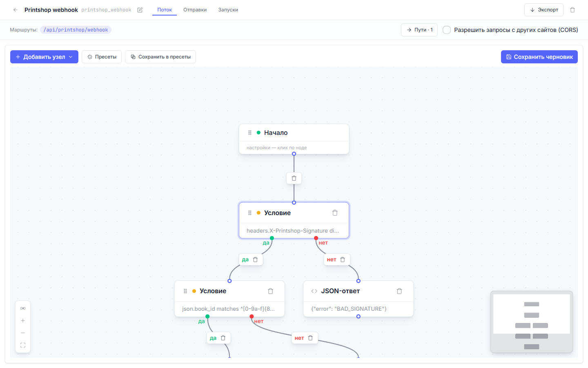The height and width of the screenshot is (368, 588).
Task: Click the output port under the JSON-ответ node
Action: [x=359, y=316]
